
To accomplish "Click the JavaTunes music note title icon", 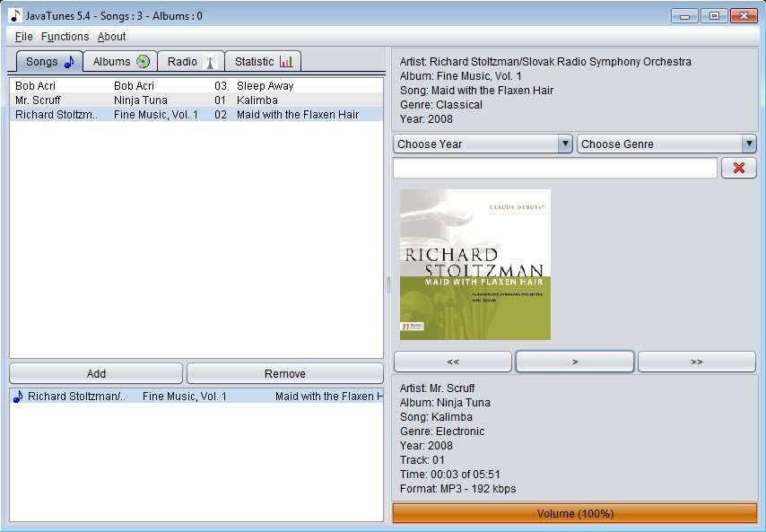I will tap(15, 15).
